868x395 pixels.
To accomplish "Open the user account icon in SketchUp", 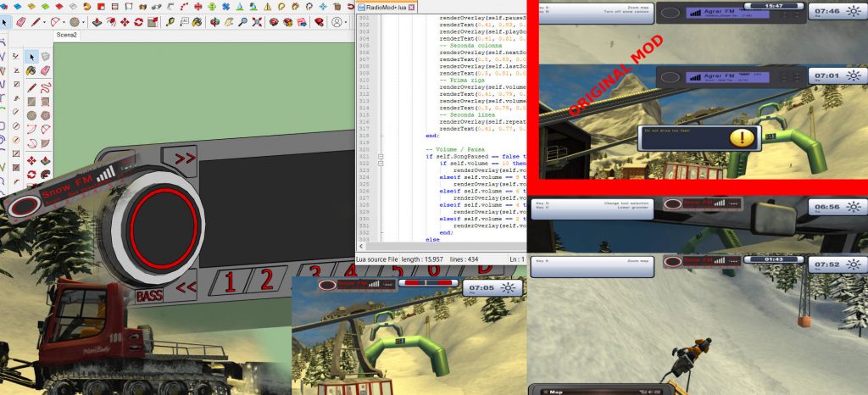I will click(x=337, y=22).
